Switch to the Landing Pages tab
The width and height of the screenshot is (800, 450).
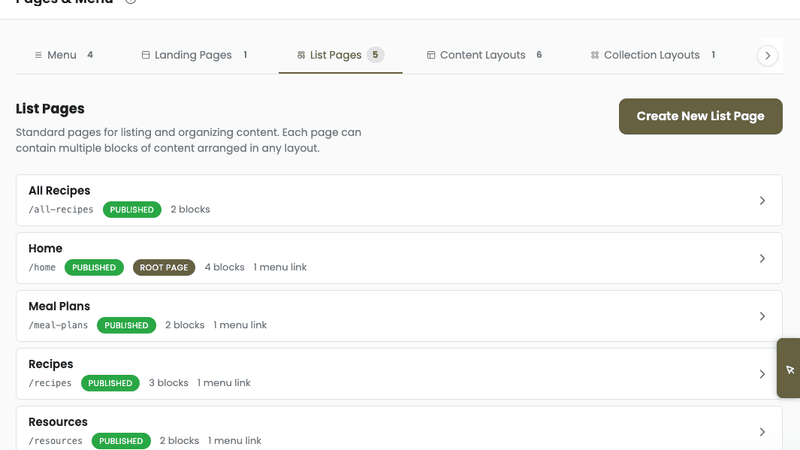(x=194, y=55)
